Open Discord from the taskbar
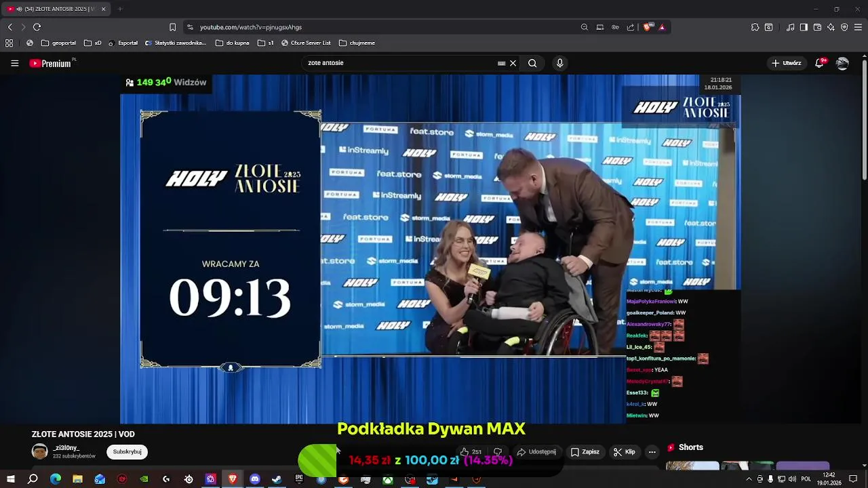The width and height of the screenshot is (868, 488). point(254,479)
